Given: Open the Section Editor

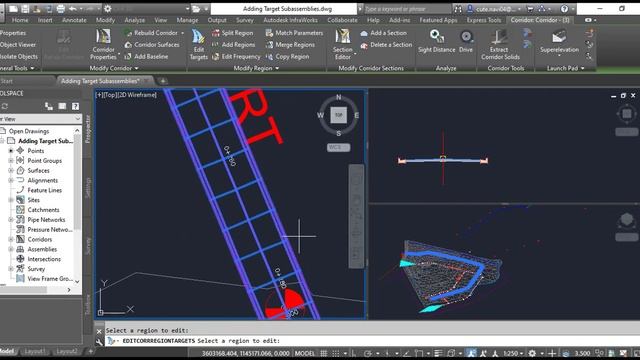Looking at the screenshot, I should [x=342, y=44].
